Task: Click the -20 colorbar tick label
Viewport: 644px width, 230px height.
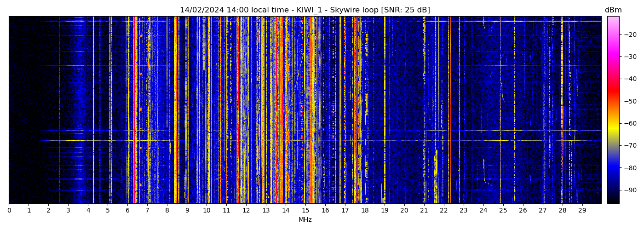Action: click(629, 34)
